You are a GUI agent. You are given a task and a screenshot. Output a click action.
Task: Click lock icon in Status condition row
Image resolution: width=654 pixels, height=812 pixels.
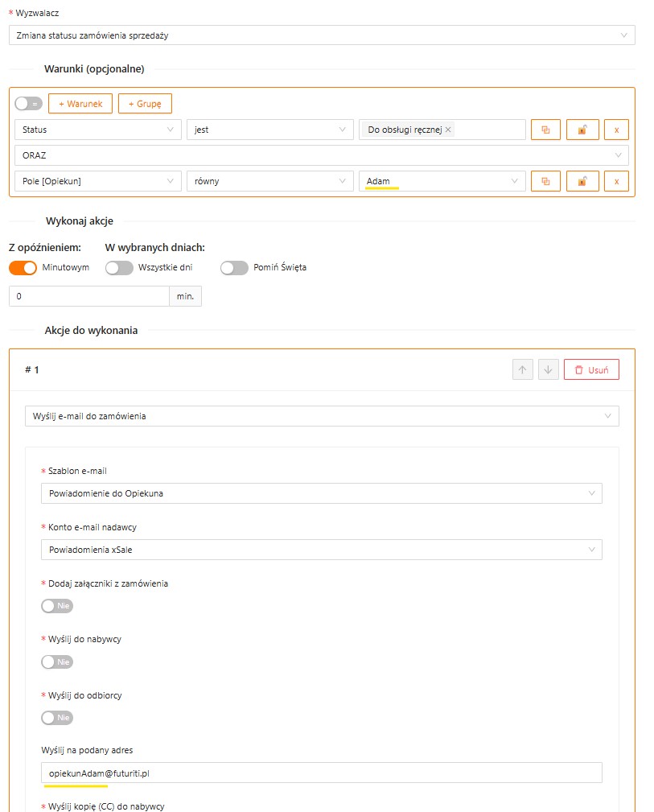click(x=582, y=130)
